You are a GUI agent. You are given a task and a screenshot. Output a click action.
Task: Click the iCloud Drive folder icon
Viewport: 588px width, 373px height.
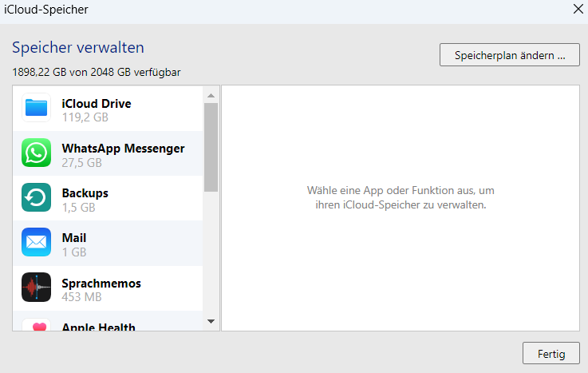36,108
